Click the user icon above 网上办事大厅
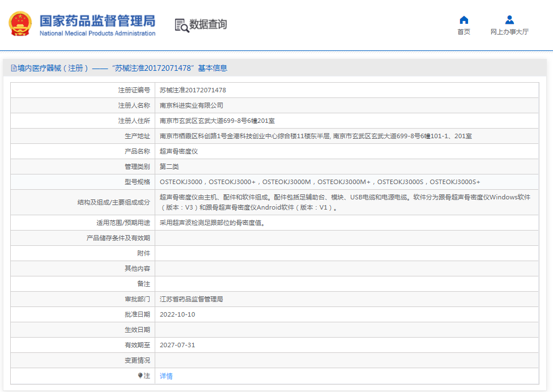Image resolution: width=553 pixels, height=392 pixels. [x=509, y=20]
